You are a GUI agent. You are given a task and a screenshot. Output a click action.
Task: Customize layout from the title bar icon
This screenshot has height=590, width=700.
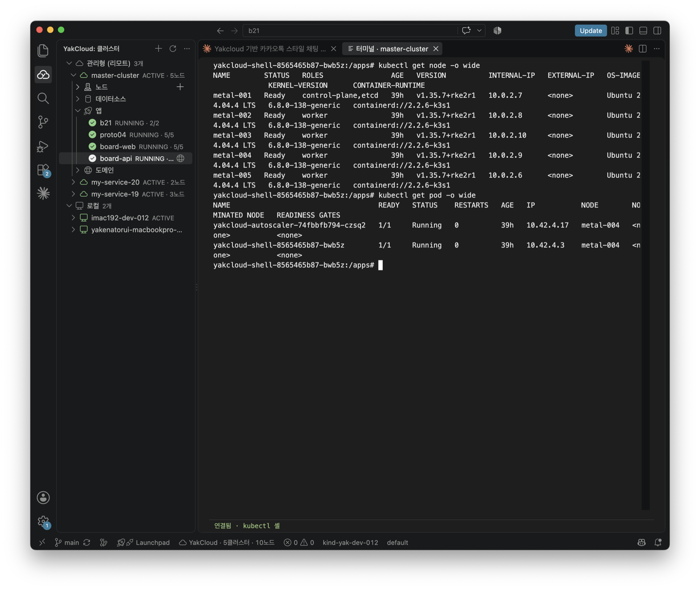click(x=615, y=30)
